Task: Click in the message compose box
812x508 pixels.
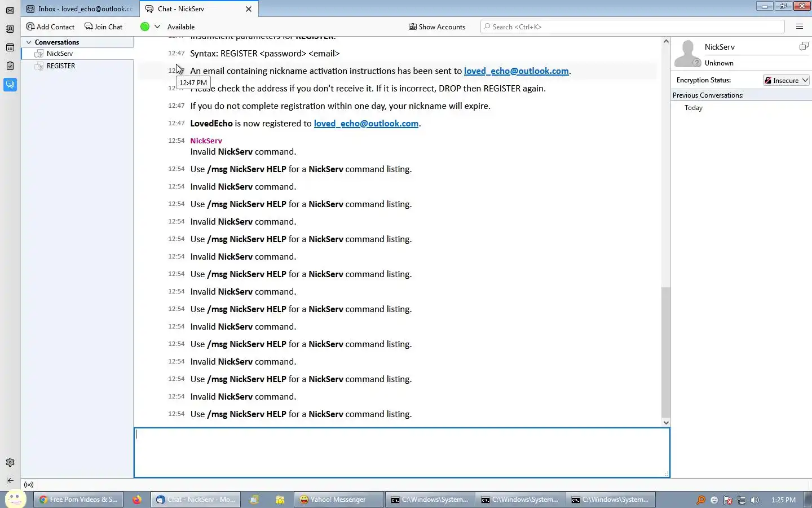Action: [x=401, y=453]
